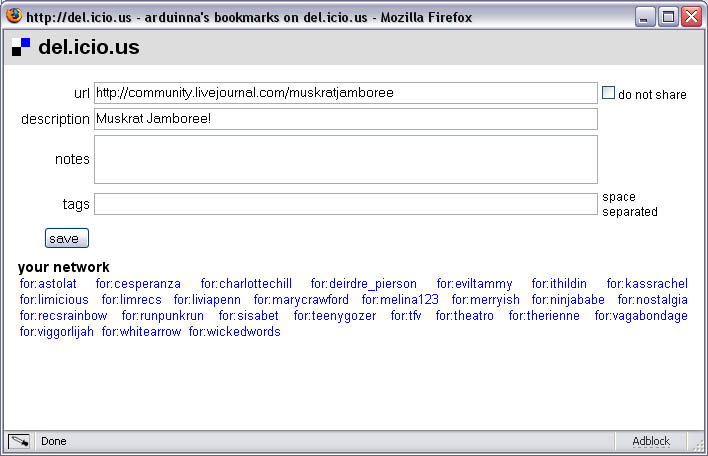This screenshot has height=456, width=708.
Task: Click for:eviltammy tag link
Action: 474,284
